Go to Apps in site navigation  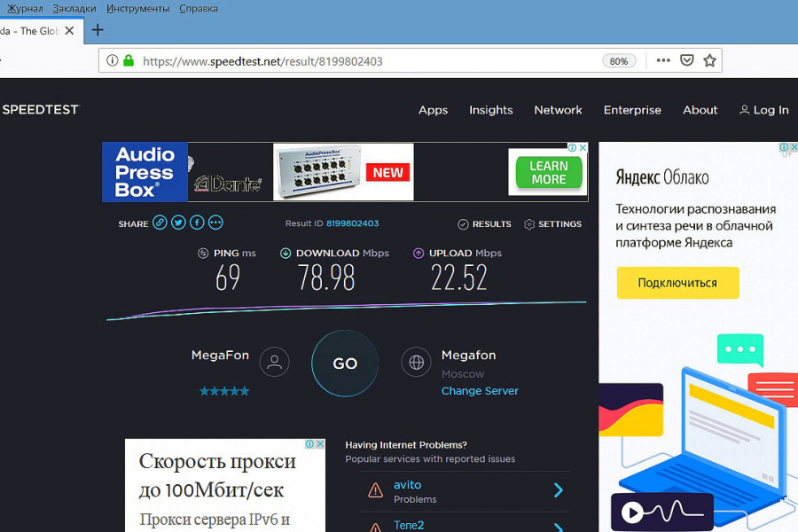coord(433,110)
